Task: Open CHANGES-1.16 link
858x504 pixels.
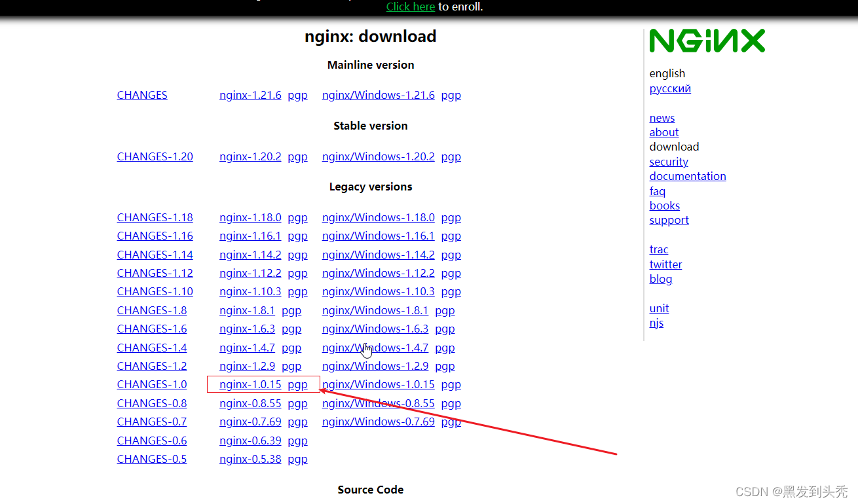Action: point(155,236)
